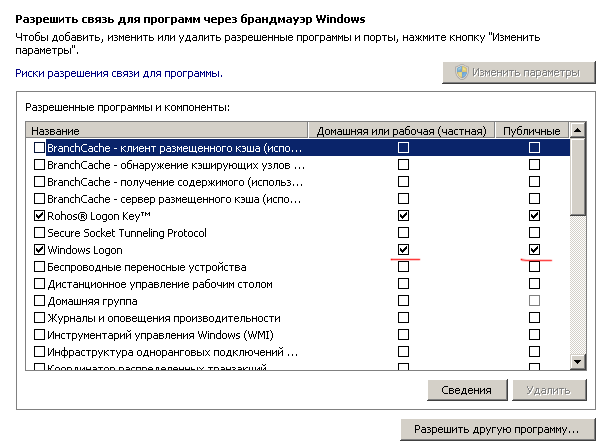Check BranchCache клиент размещенного кэша public checkbox
Screen dimensions: 606x448
pyautogui.click(x=535, y=148)
